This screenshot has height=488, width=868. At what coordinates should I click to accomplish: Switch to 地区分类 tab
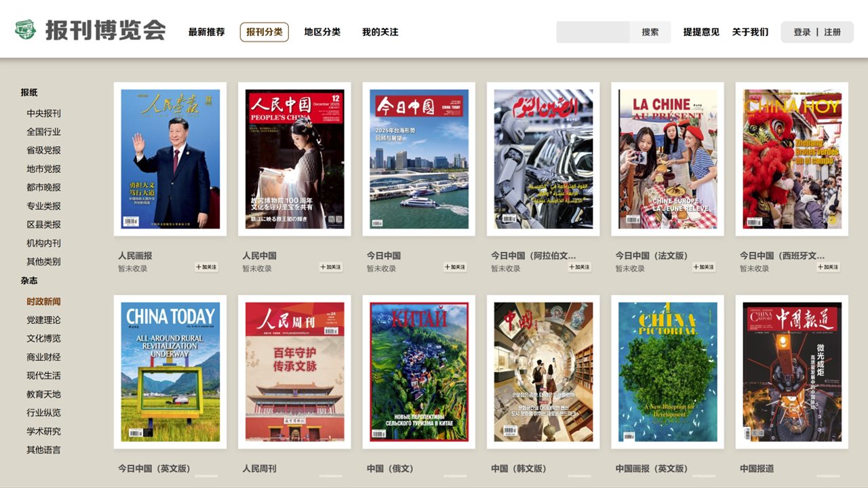point(322,32)
